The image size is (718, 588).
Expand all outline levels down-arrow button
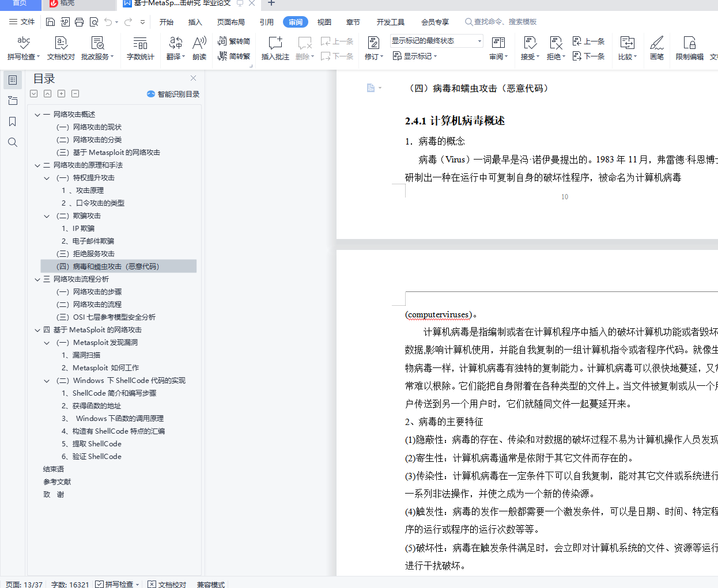click(33, 93)
